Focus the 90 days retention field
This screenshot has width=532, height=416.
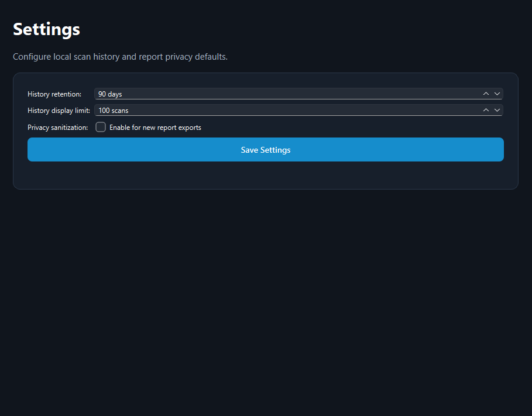click(298, 94)
